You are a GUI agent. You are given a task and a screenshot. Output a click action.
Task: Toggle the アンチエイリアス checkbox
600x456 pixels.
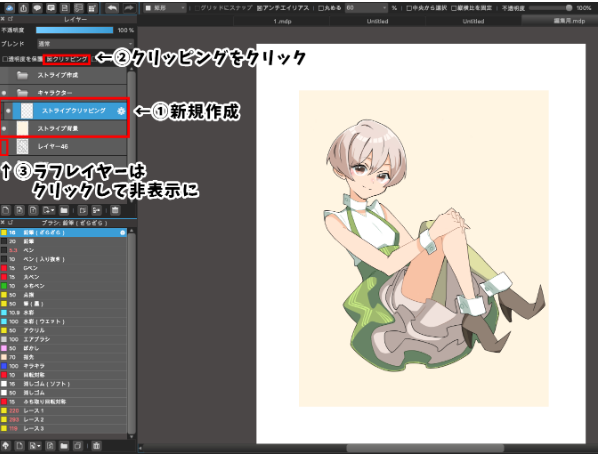pyautogui.click(x=260, y=8)
